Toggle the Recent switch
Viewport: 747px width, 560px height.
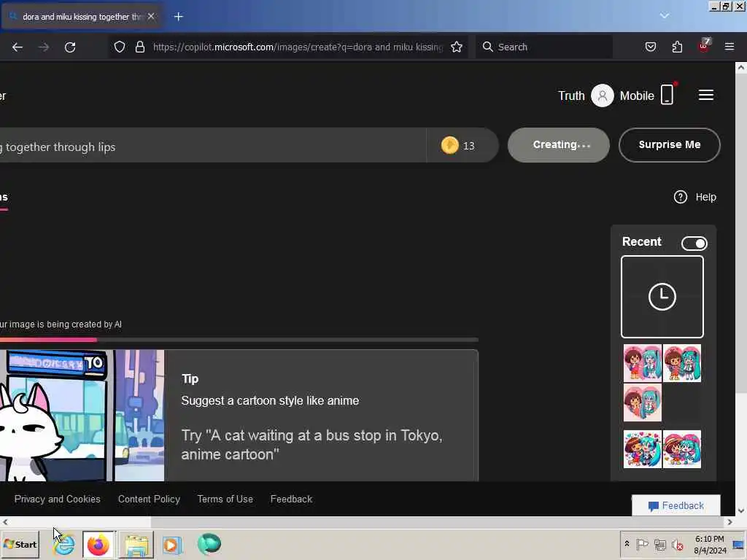tap(694, 244)
